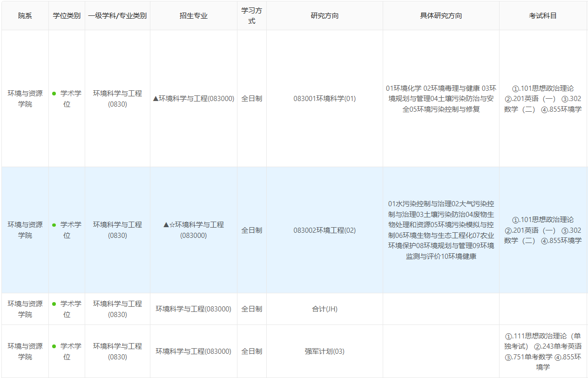Viewport: 588px width, 378px height.
Task: Select the 学位类别 header
Action: click(66, 15)
